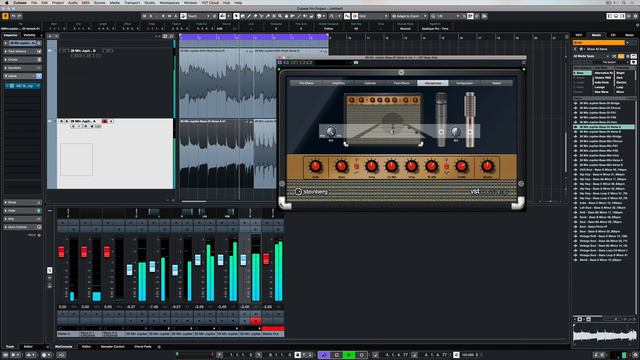The width and height of the screenshot is (640, 360).
Task: Toggle the purple Cycle button in transport
Action: [x=324, y=355]
